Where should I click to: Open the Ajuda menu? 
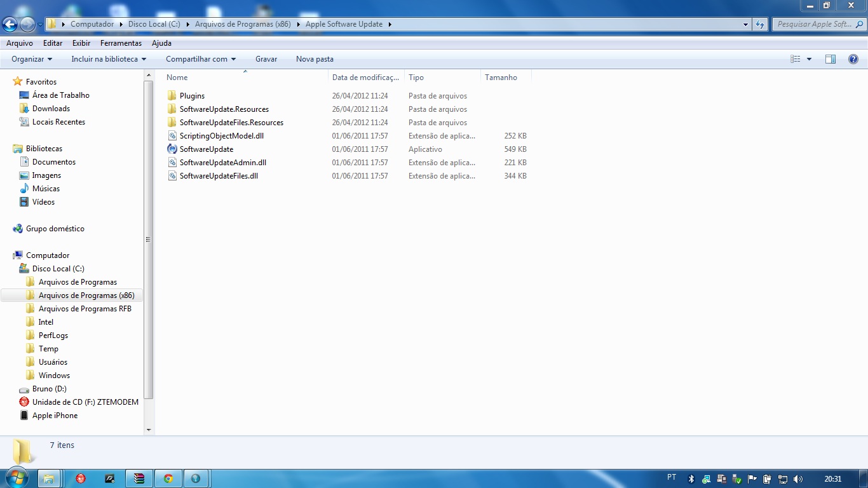pyautogui.click(x=161, y=43)
